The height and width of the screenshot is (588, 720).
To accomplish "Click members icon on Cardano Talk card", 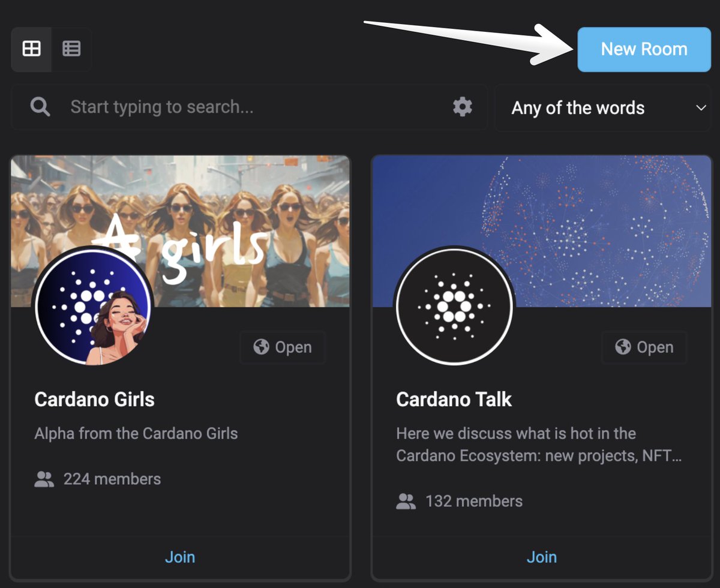I will 406,501.
